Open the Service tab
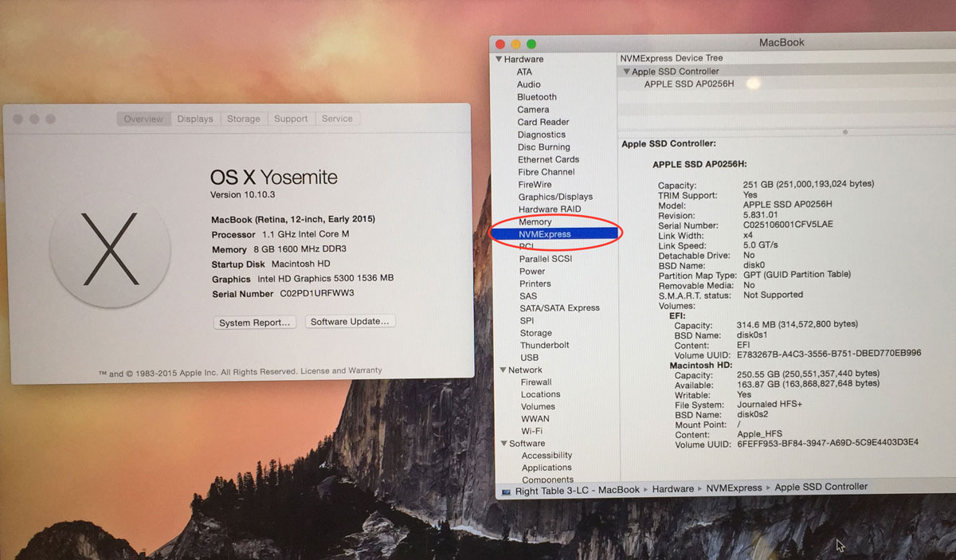This screenshot has width=956, height=560. [337, 119]
